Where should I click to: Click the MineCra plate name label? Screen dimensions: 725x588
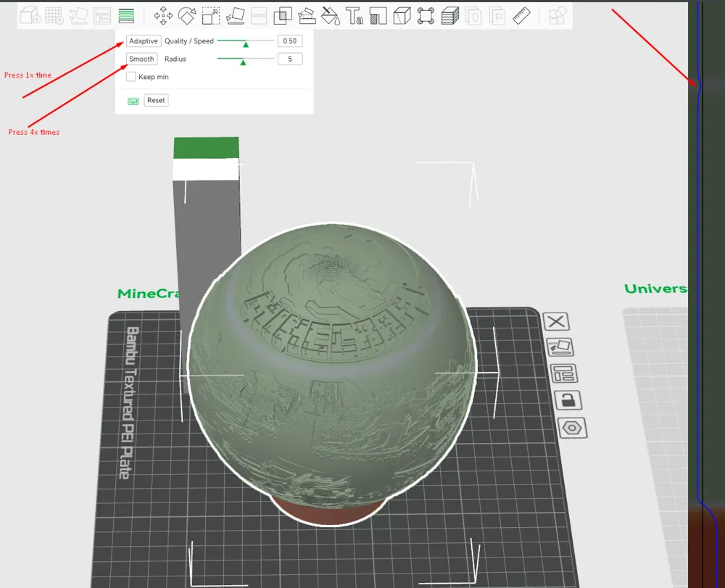point(148,294)
